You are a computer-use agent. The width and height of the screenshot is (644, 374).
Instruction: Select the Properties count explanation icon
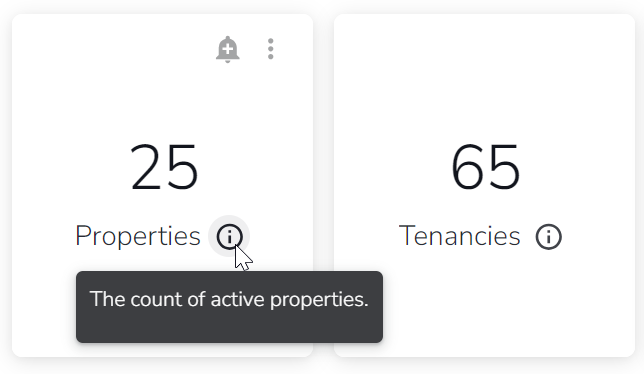coord(229,236)
